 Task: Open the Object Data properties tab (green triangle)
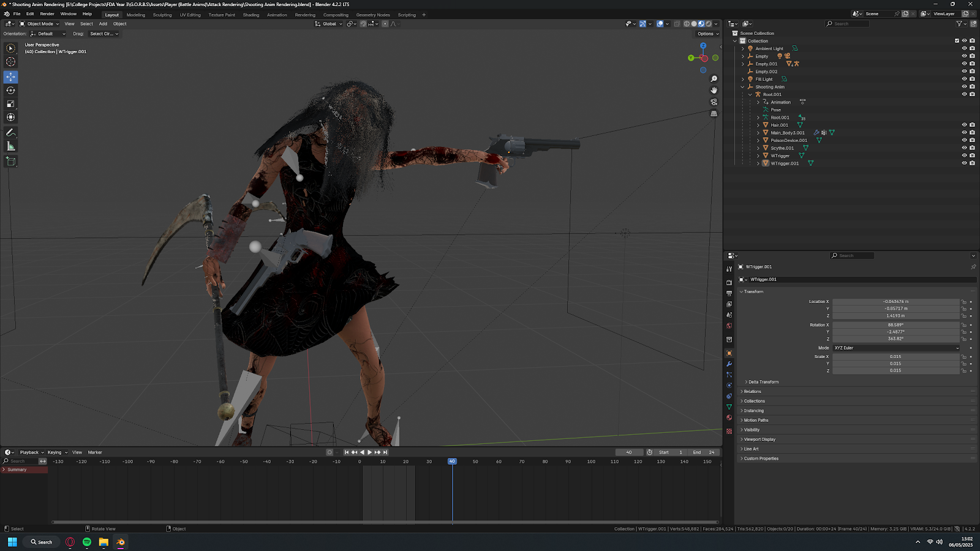729,407
